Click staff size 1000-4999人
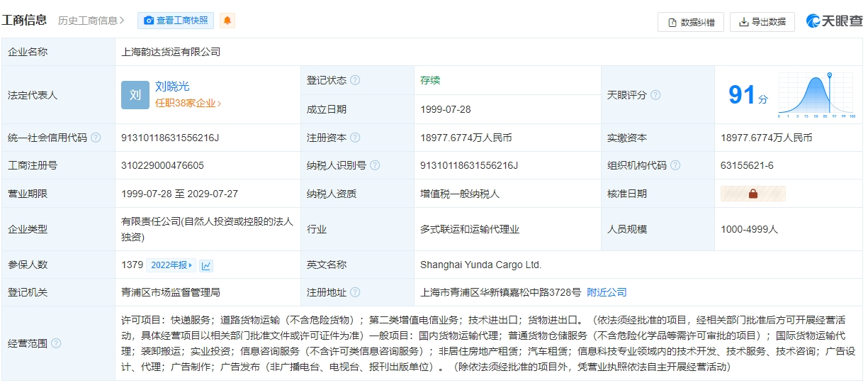Viewport: 868px width, 388px height. 749,229
